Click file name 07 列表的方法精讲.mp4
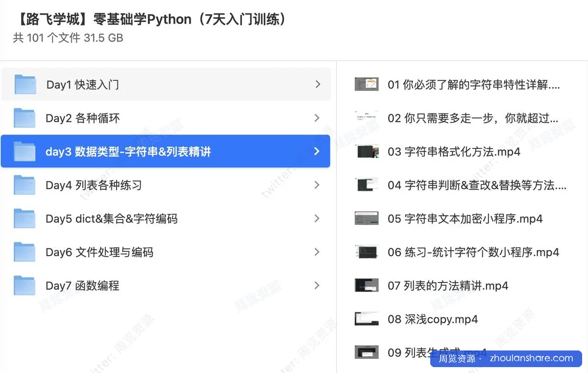The image size is (588, 373). click(x=448, y=285)
